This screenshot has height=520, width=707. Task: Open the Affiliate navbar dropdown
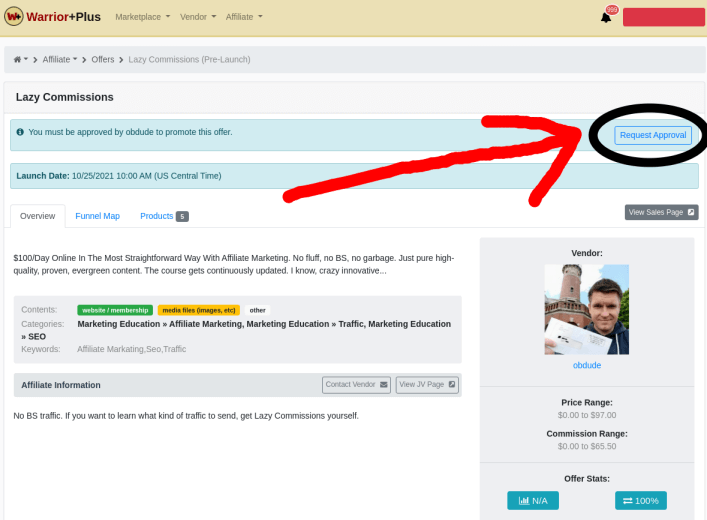coord(244,17)
